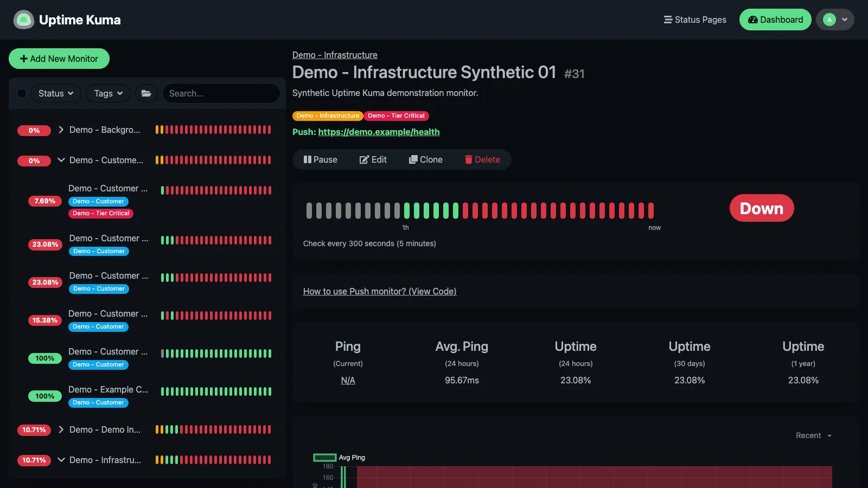Click the N/A current ping value
This screenshot has width=868, height=488.
tap(348, 380)
